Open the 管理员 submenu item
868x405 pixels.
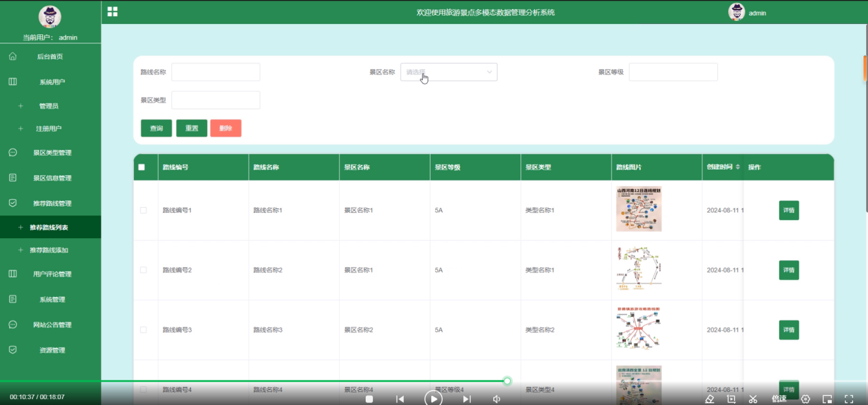(x=50, y=105)
